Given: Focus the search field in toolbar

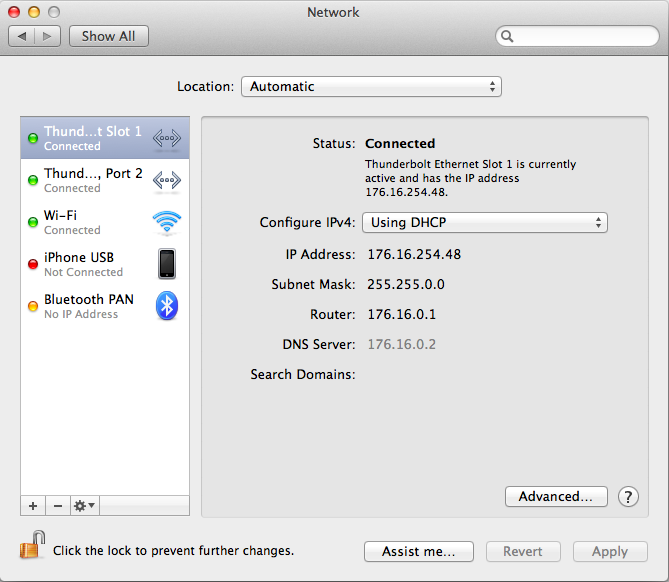Looking at the screenshot, I should click(x=577, y=36).
